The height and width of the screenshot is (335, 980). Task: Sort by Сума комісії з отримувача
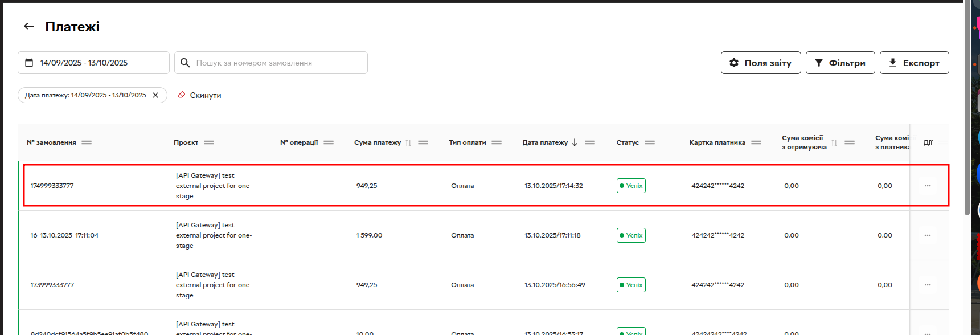[834, 142]
